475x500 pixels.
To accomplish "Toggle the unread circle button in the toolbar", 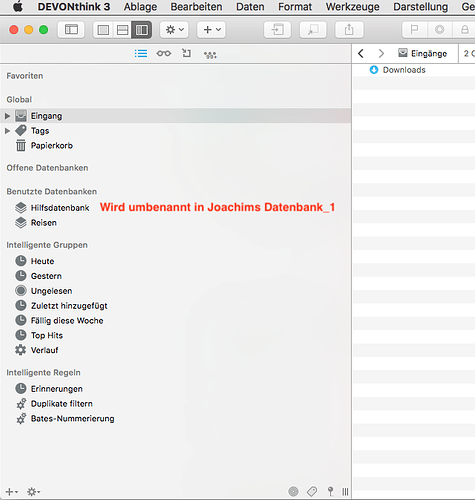I will 440,30.
